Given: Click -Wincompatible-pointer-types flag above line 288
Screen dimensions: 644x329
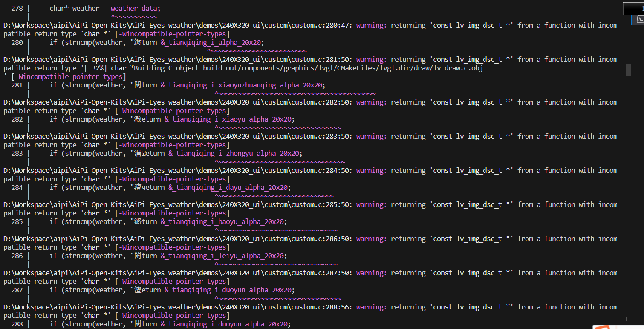Looking at the screenshot, I should click(x=173, y=315).
